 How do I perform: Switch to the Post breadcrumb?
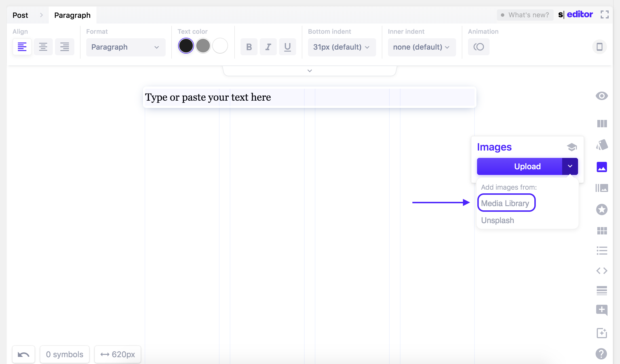point(20,15)
